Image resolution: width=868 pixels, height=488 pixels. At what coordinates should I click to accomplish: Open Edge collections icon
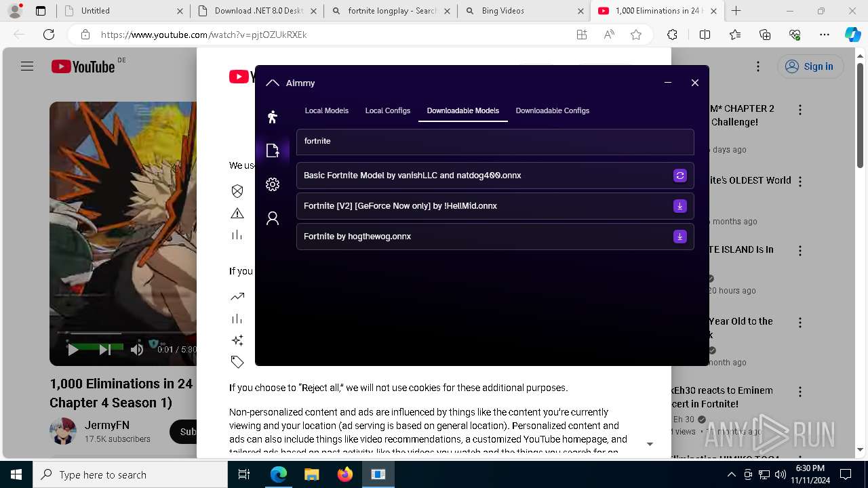tap(765, 35)
